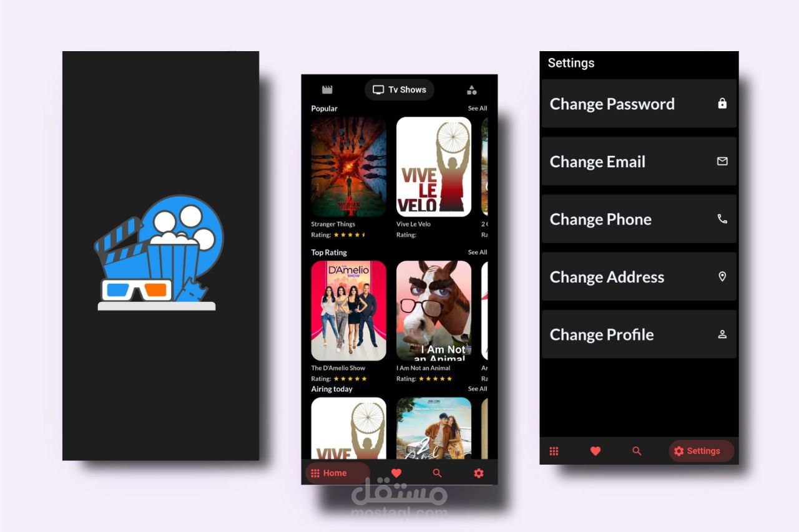
Task: Click the Stranger Things title text
Action: tap(333, 225)
